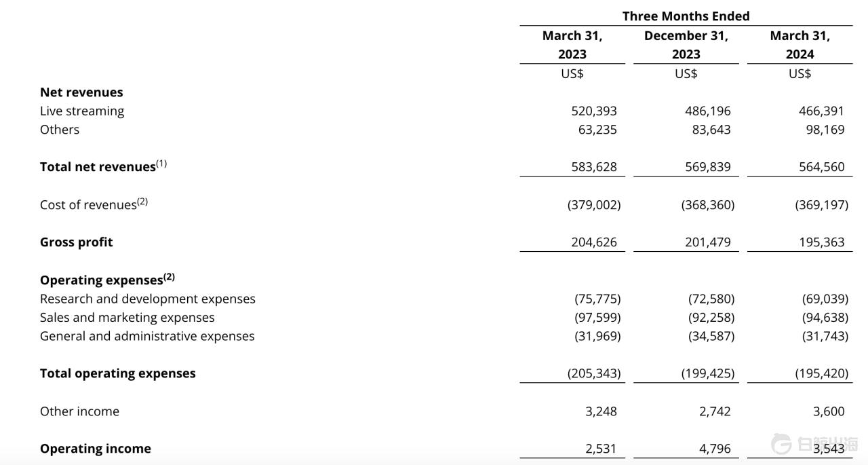Click the "Gross profit" row label
Viewport: 868px width, 465px height.
coord(77,242)
